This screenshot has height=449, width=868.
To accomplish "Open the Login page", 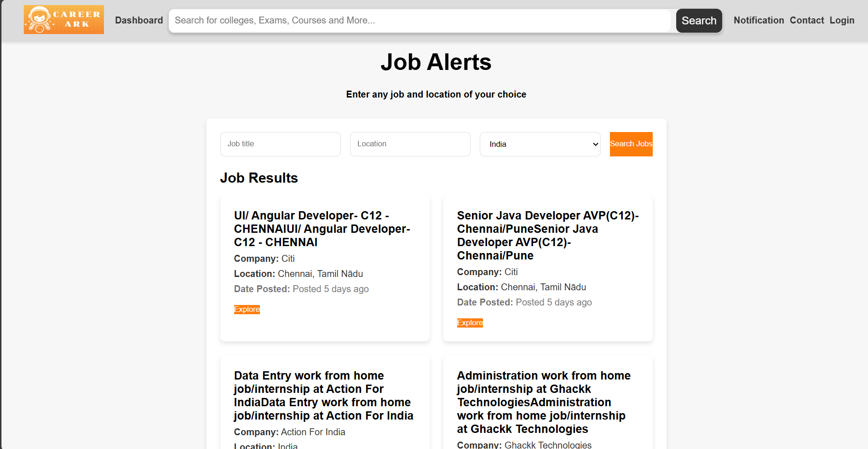I will click(x=842, y=20).
